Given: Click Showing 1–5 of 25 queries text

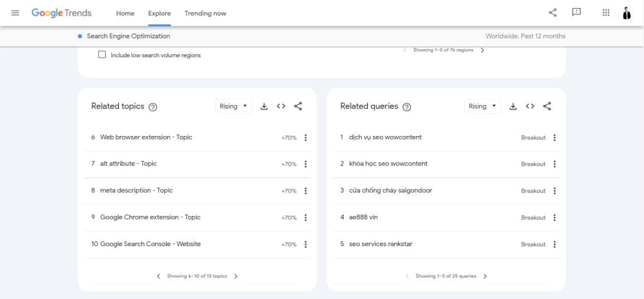Looking at the screenshot, I should (x=446, y=276).
